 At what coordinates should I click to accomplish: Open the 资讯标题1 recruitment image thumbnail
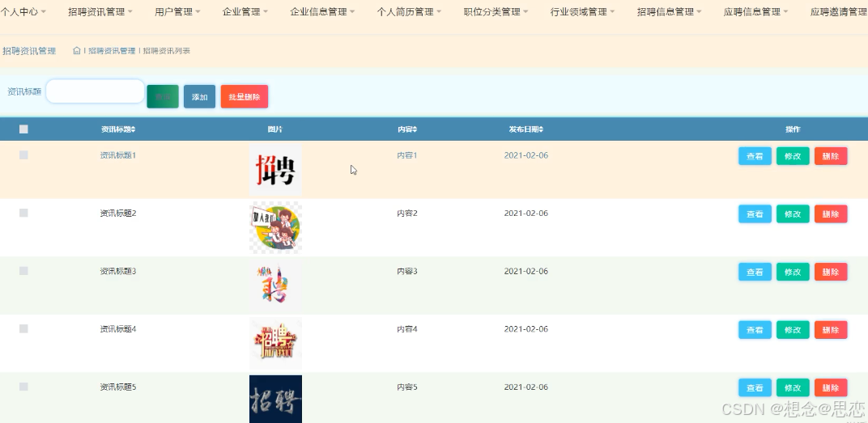(275, 170)
